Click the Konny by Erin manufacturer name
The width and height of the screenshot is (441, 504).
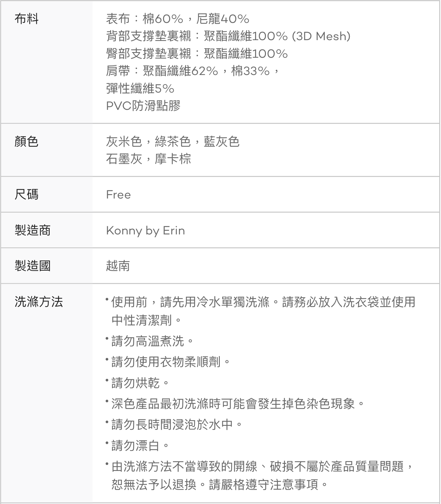(x=145, y=231)
